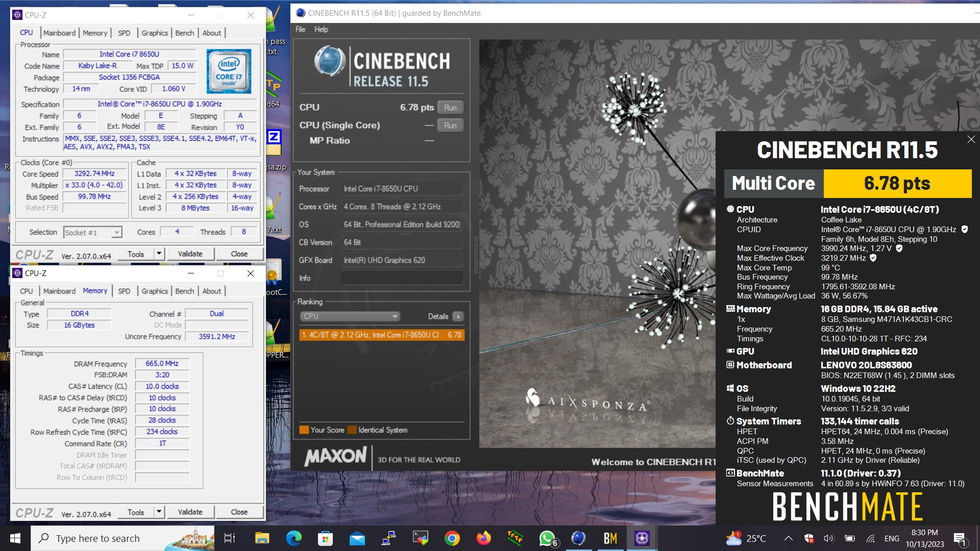
Task: Open network computers icon in taskbar
Action: click(x=389, y=538)
